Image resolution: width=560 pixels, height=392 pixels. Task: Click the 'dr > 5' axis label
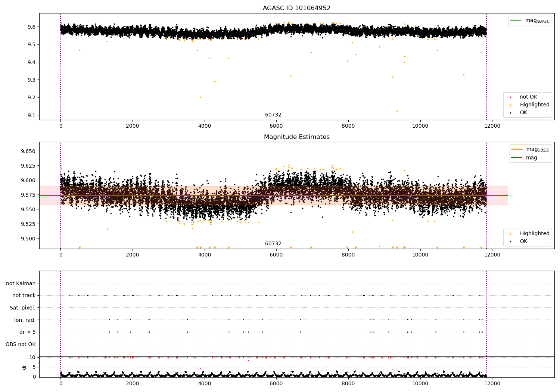pyautogui.click(x=28, y=332)
